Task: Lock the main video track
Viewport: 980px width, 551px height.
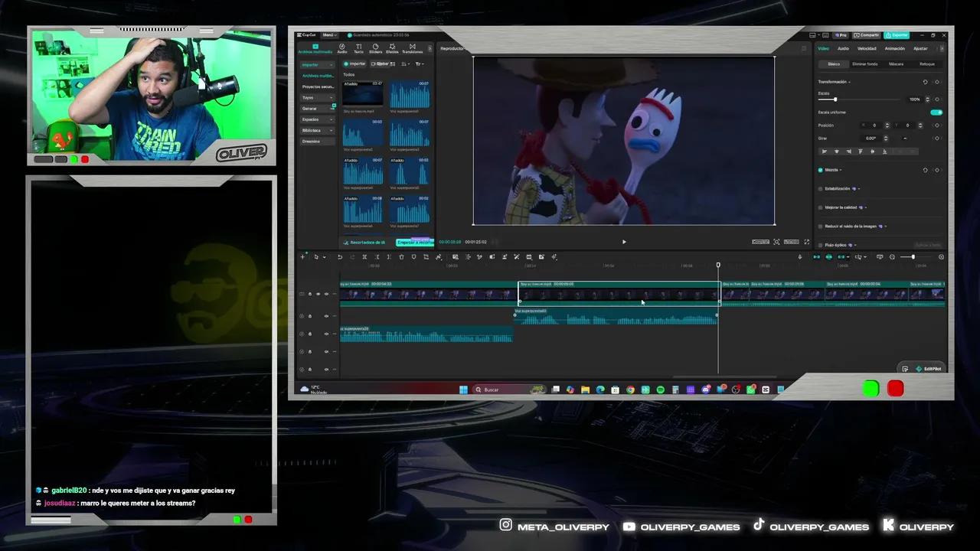Action: [309, 295]
